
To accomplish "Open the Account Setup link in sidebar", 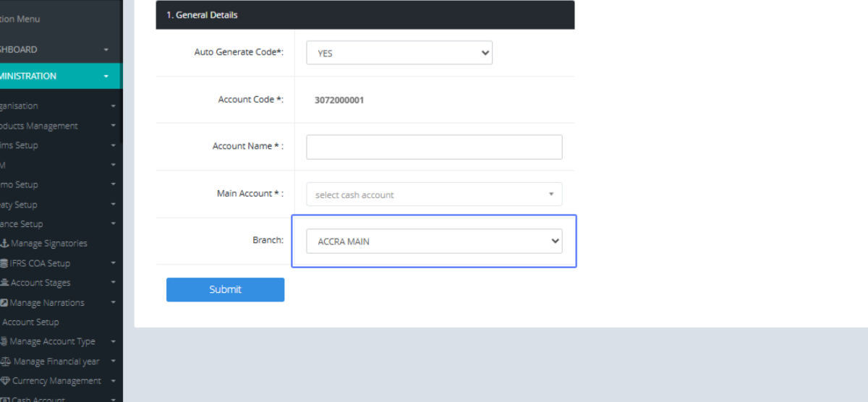I will (x=30, y=322).
